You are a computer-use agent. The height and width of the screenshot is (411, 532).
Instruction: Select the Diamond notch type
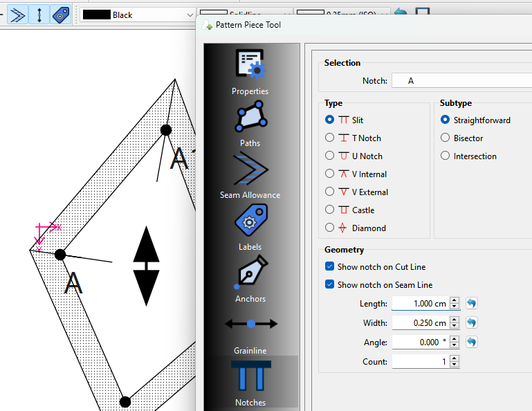[330, 228]
